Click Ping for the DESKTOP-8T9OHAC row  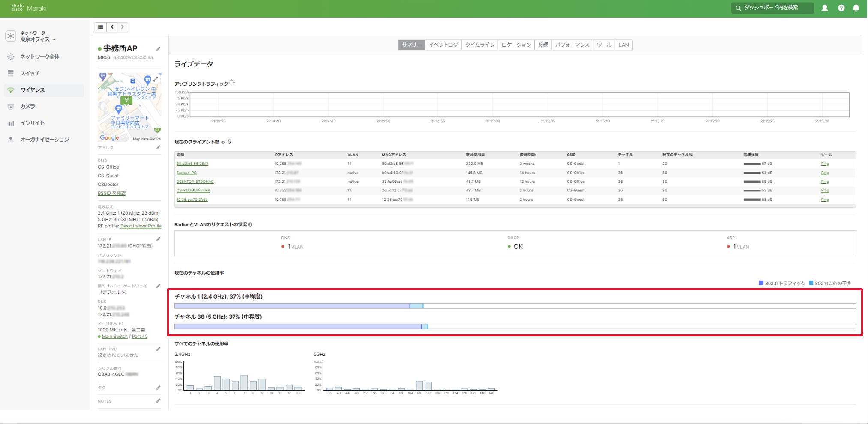825,182
